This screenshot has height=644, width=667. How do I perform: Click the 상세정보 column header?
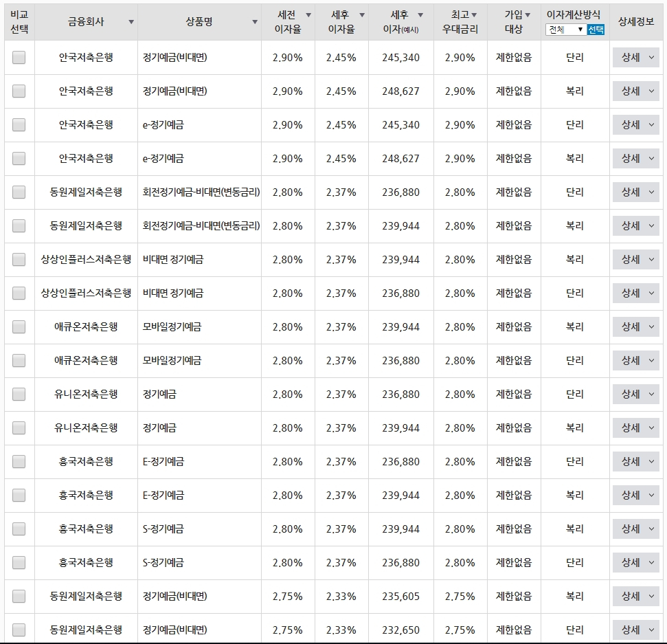pos(636,22)
